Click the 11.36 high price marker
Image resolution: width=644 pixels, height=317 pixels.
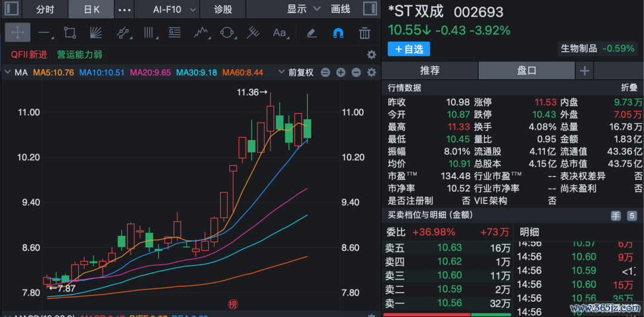coord(253,93)
